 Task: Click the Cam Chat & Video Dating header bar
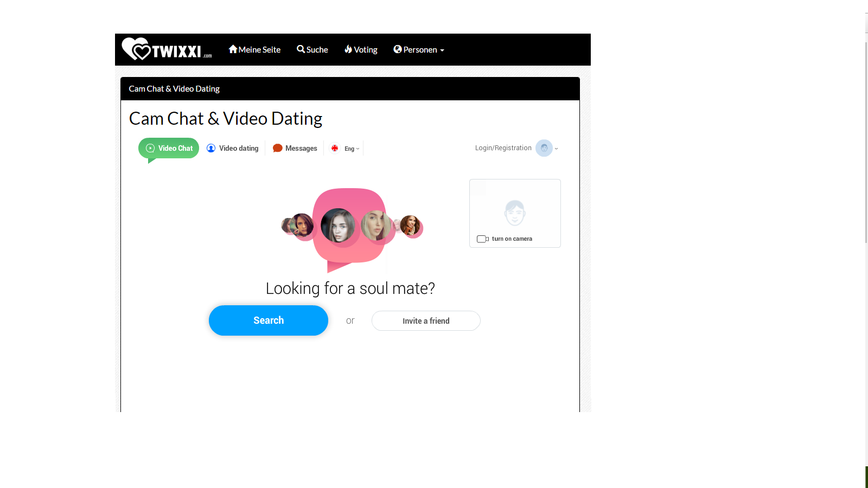[350, 89]
